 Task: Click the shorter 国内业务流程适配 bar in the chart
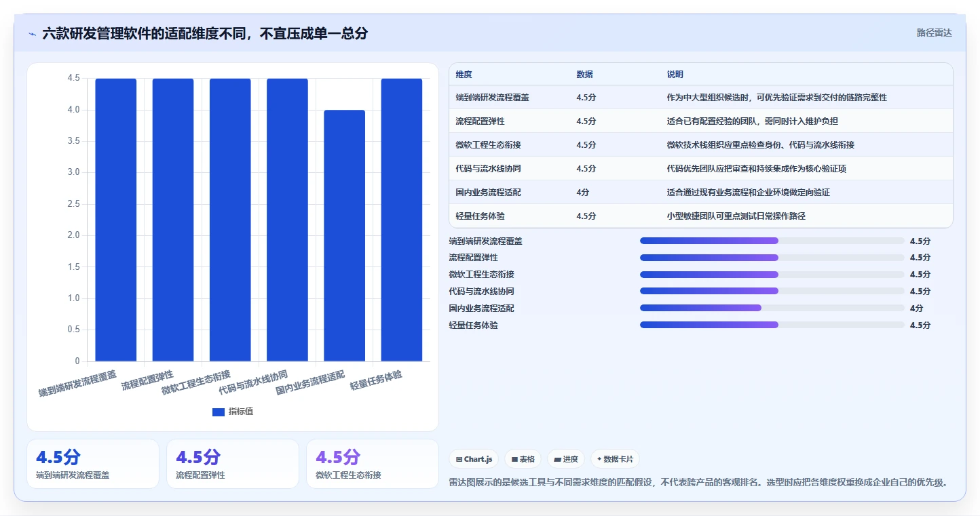pos(345,235)
